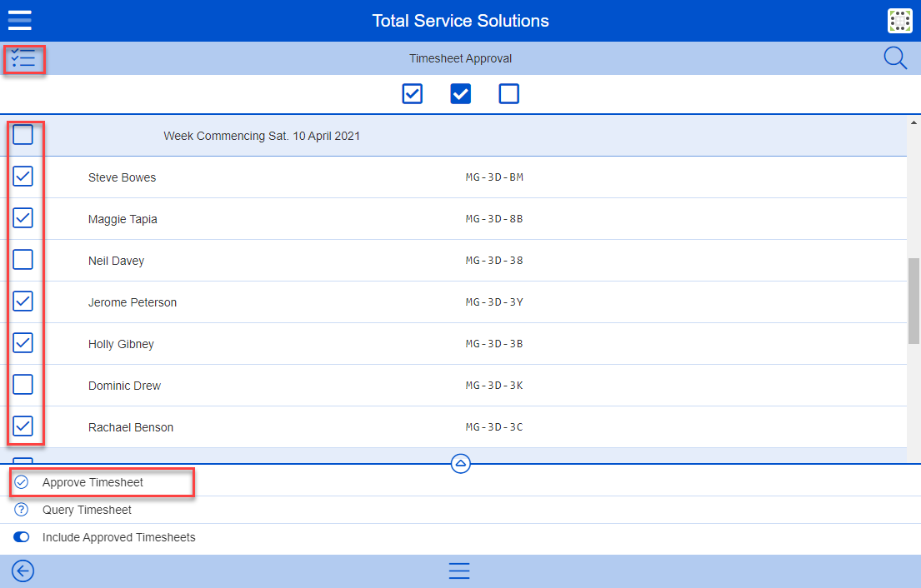Viewport: 921px width, 588px height.
Task: Uncheck Rachael Benson timesheet
Action: (x=23, y=426)
